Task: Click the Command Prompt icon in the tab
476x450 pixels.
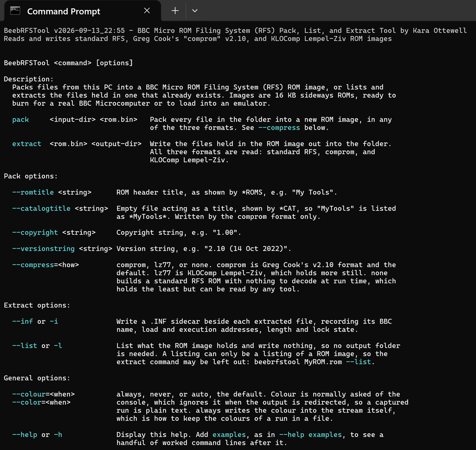Action: pos(15,11)
